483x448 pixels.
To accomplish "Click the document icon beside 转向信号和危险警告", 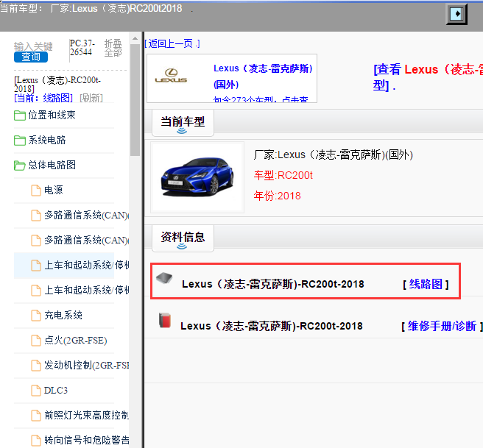I will pos(36,441).
